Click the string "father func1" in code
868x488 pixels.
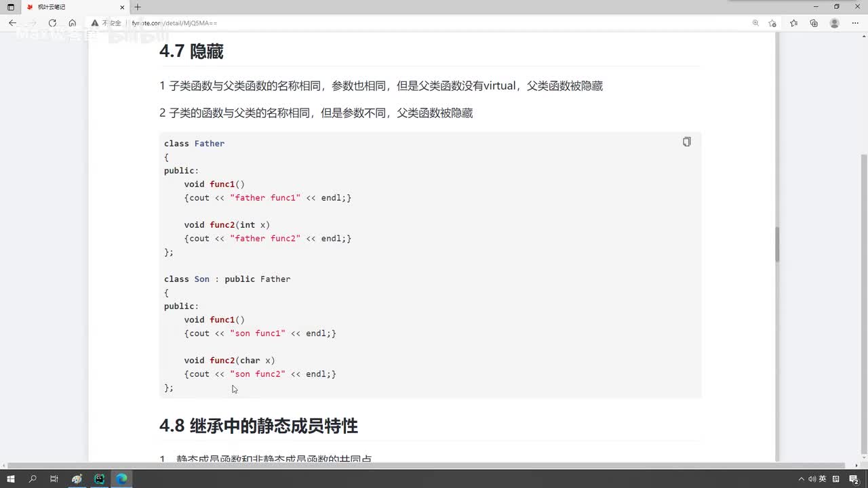(x=265, y=198)
